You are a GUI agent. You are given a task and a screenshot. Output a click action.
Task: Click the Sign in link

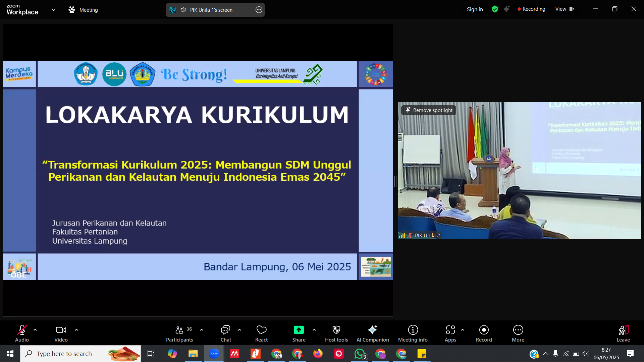475,9
